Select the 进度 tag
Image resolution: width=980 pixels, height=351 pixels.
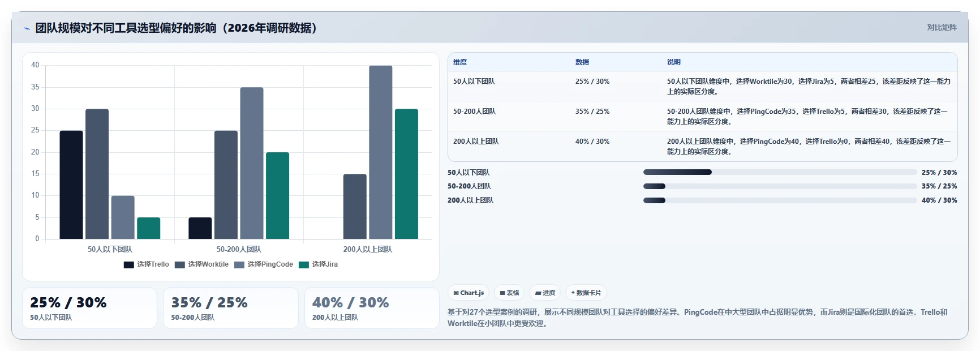(545, 293)
